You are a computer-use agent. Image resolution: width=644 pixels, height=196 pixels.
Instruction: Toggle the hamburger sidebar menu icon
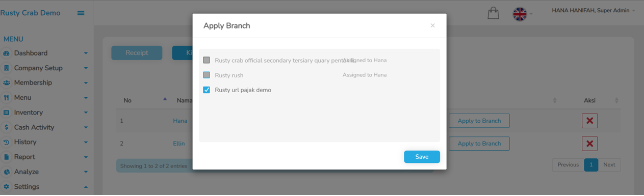[81, 13]
